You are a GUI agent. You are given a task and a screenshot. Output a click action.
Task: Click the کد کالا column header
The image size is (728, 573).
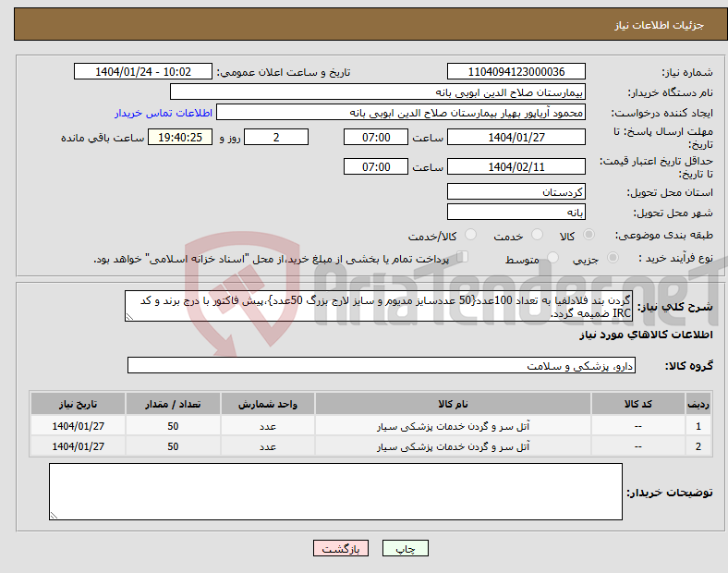pyautogui.click(x=638, y=404)
